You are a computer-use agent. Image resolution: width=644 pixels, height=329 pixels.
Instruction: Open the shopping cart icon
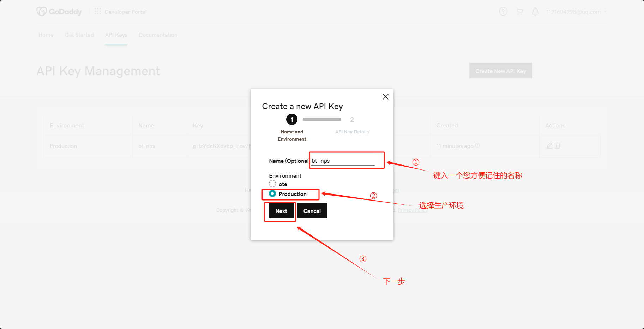(519, 12)
